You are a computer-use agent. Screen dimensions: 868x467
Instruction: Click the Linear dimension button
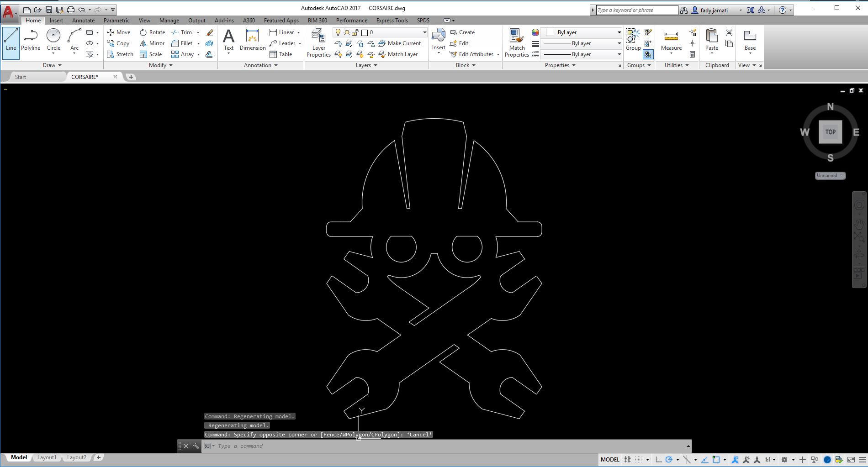click(282, 32)
